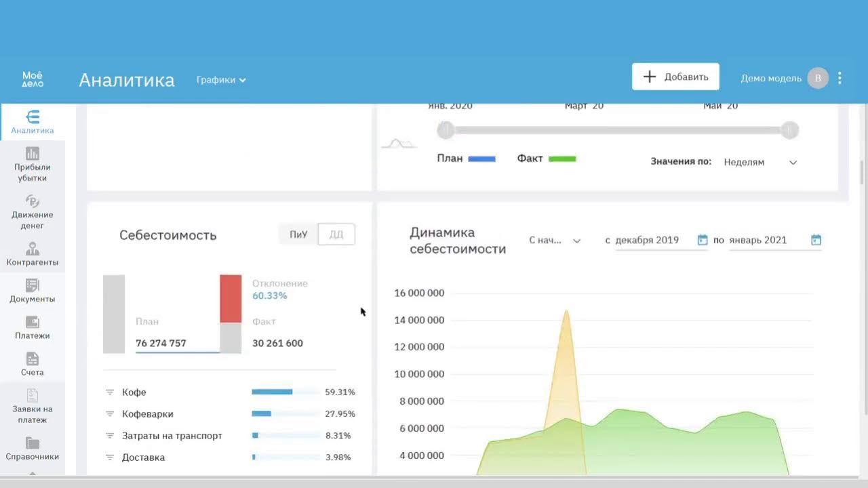868x488 pixels.
Task: Open Движение денег in the sidebar
Action: [x=33, y=212]
